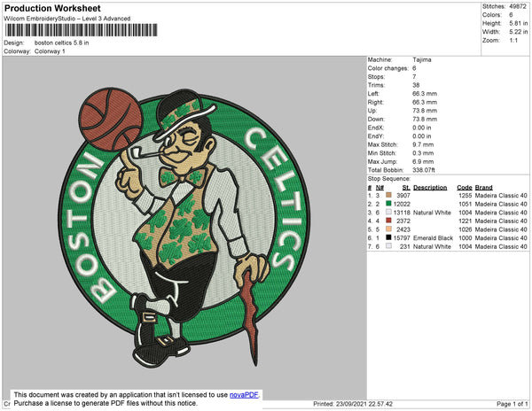Click the Machine value 'Tajima'
This screenshot has width=532, height=411.
[x=422, y=59]
